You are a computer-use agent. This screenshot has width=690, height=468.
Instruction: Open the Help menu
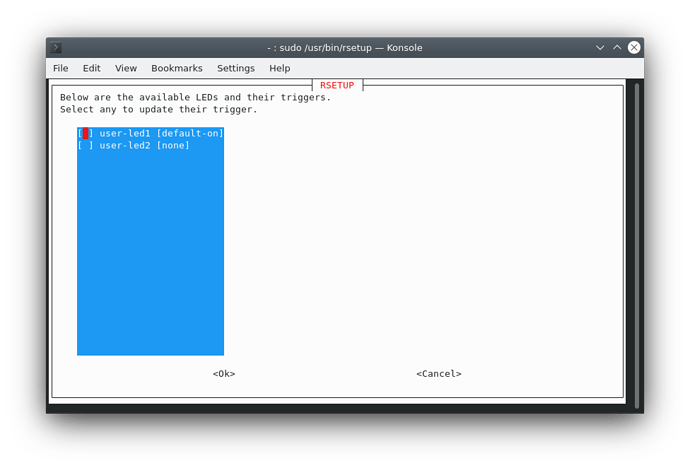[x=280, y=68]
